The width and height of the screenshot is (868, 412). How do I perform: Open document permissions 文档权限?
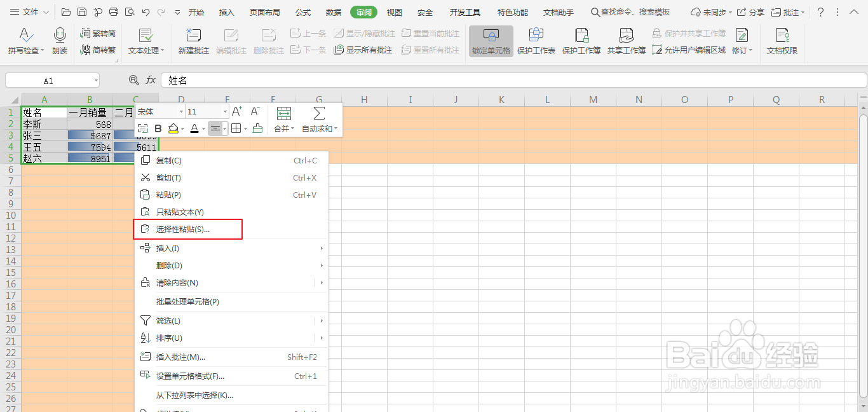(782, 41)
